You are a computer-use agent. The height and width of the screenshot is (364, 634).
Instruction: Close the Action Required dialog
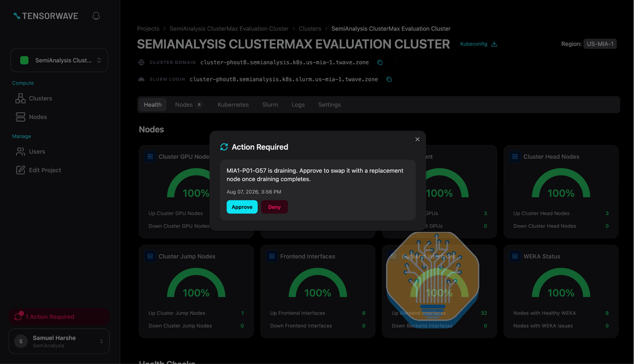pyautogui.click(x=417, y=139)
